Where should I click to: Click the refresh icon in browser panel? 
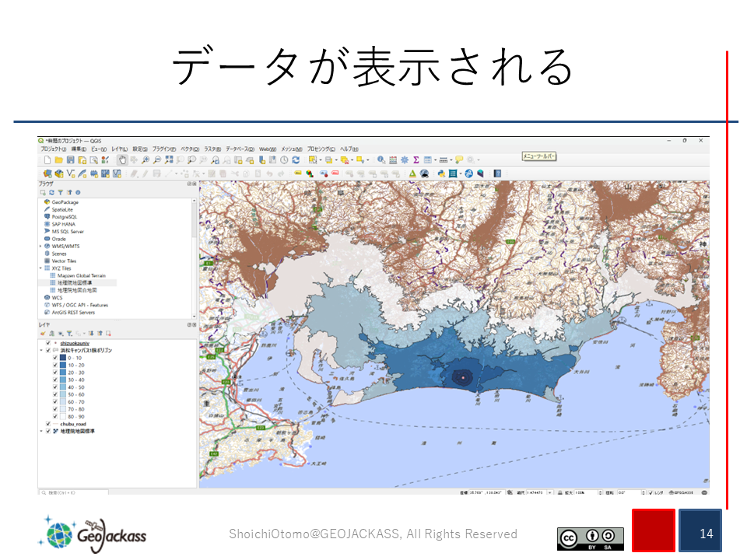[51, 192]
